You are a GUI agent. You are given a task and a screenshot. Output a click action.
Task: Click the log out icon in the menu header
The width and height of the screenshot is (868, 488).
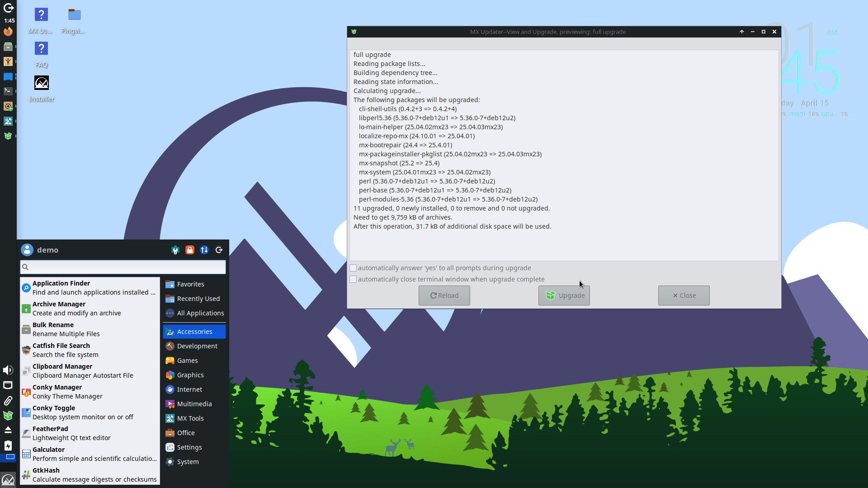coord(219,250)
